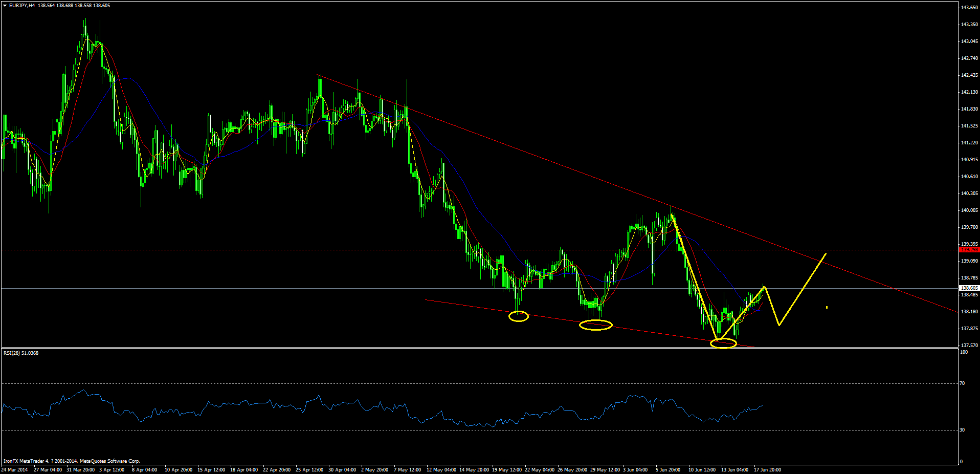This screenshot has height=474, width=980.
Task: Click the 14 May 20:00 time label
Action: coord(474,470)
